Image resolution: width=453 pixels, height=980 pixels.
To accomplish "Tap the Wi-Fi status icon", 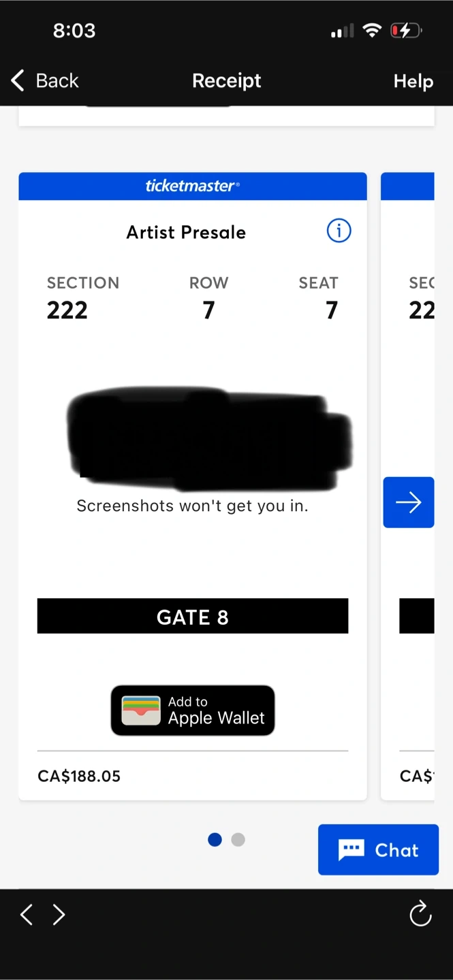I will pyautogui.click(x=372, y=31).
